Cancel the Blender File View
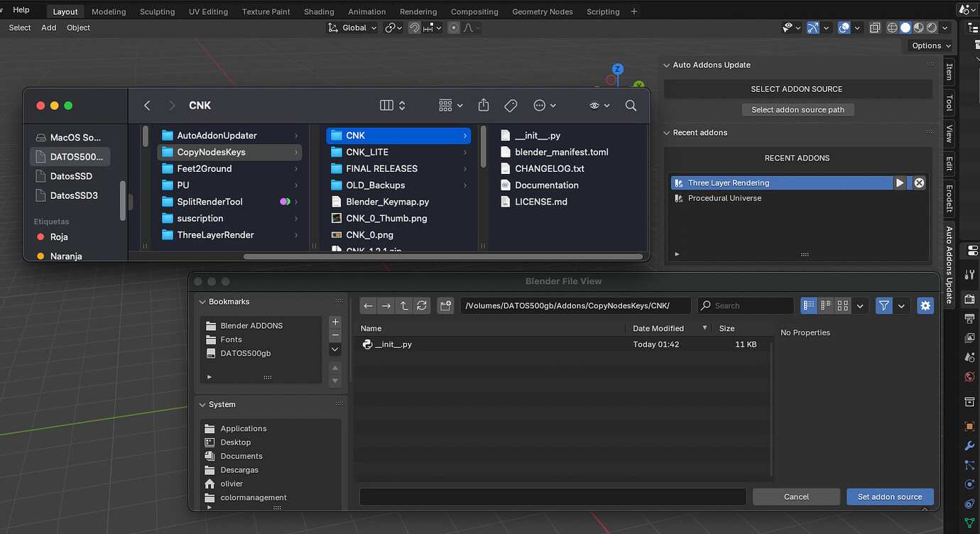980x534 pixels. coord(796,496)
